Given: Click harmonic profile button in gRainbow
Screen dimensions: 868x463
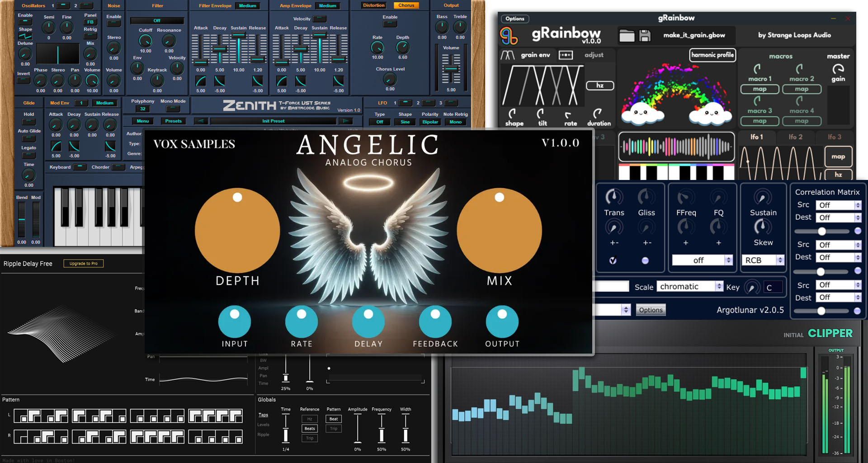Looking at the screenshot, I should pos(712,55).
